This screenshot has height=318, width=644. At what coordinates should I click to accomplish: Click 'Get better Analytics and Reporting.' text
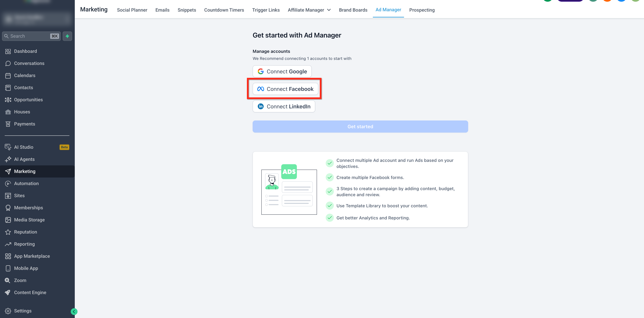[x=373, y=218]
